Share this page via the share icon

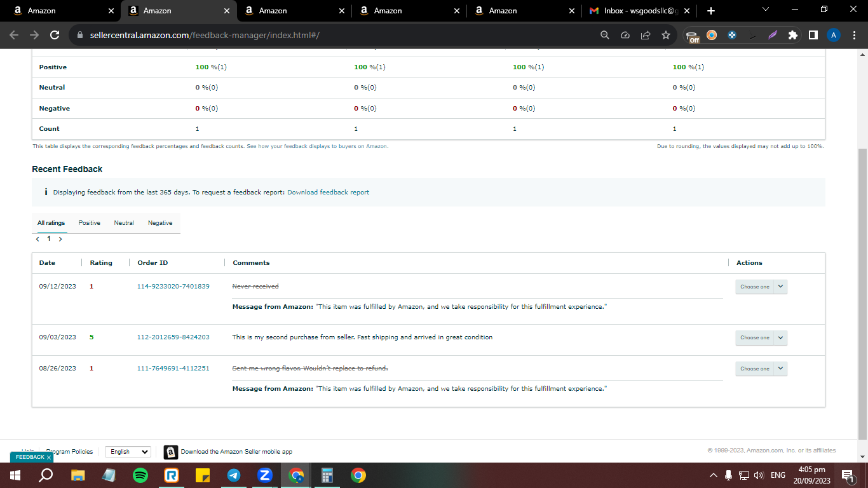[x=646, y=35]
